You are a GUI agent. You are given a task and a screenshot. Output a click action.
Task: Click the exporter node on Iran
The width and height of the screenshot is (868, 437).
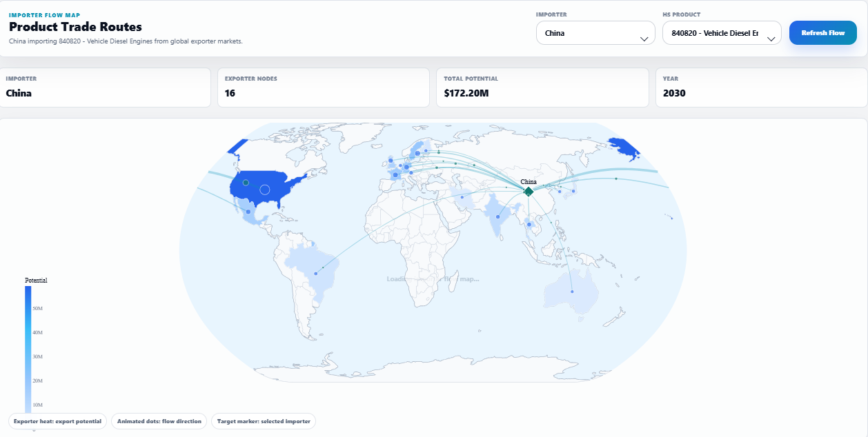tap(462, 197)
